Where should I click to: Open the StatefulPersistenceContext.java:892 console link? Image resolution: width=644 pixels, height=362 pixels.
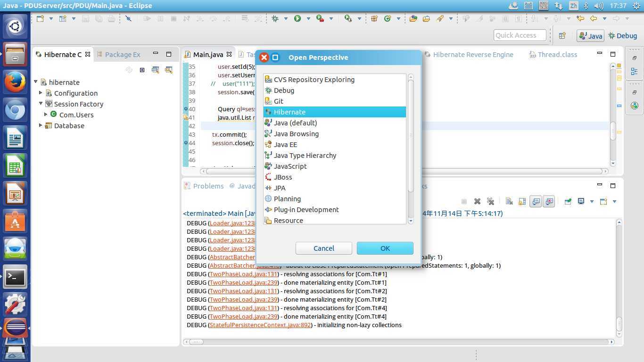tap(261, 325)
